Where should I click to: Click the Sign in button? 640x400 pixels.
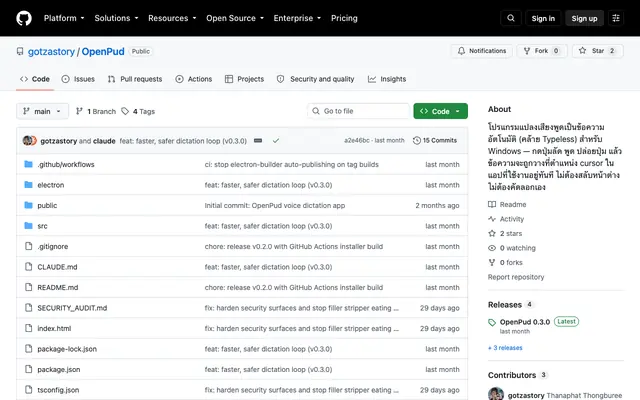point(543,18)
